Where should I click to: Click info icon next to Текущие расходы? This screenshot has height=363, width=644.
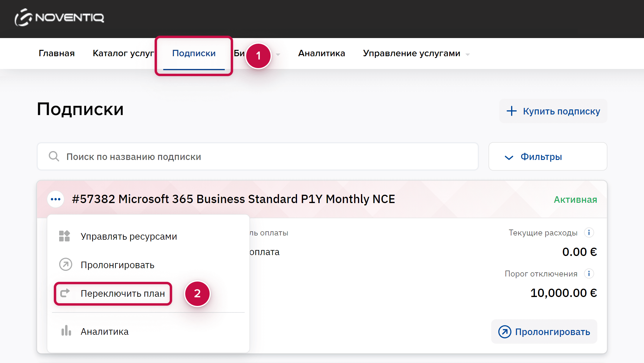589,232
